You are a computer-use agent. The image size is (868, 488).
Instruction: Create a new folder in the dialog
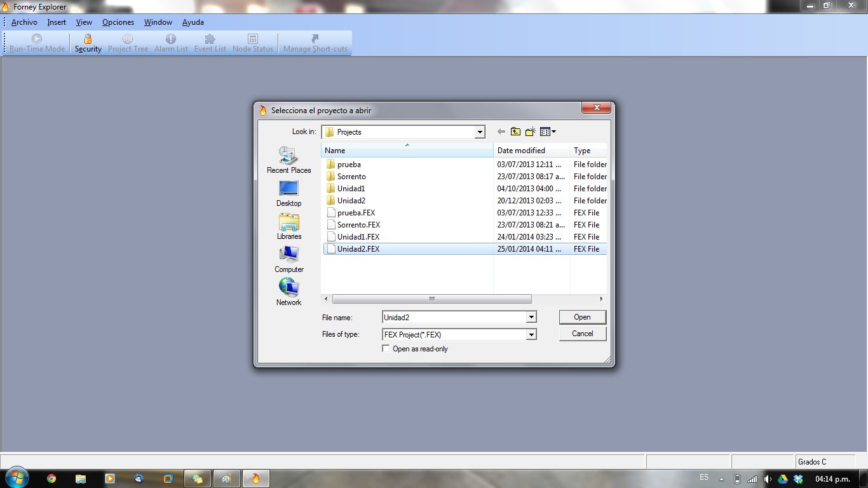530,132
